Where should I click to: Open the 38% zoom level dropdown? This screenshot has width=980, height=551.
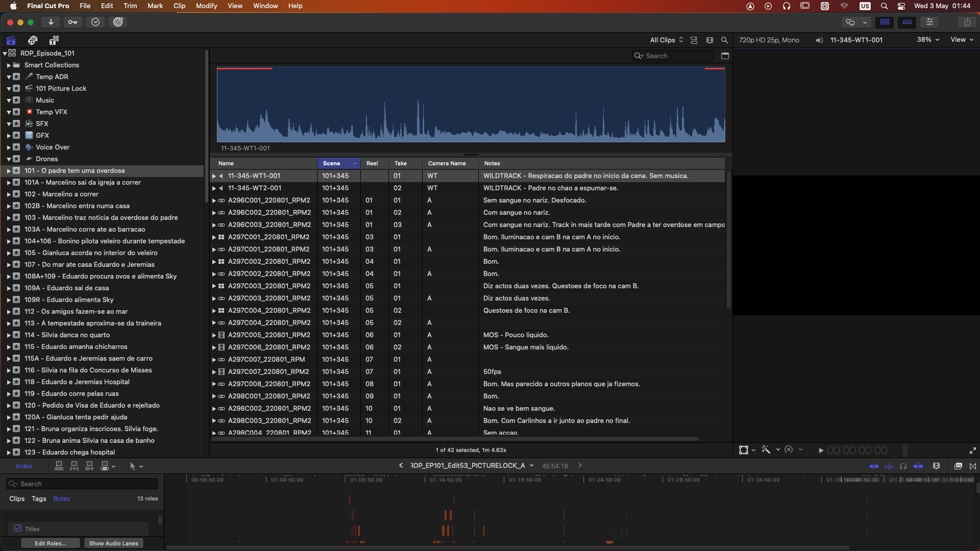point(928,40)
